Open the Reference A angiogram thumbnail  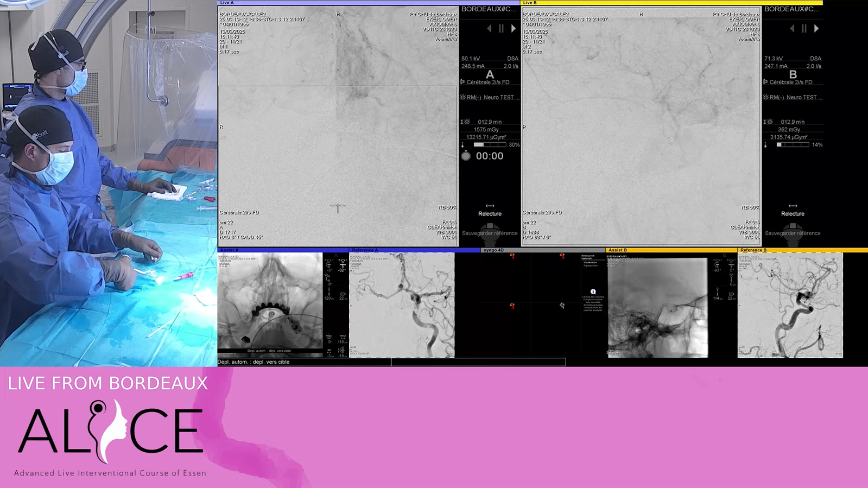click(x=402, y=305)
